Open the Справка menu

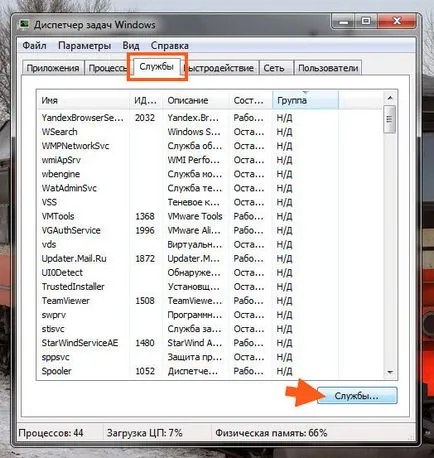[x=170, y=45]
